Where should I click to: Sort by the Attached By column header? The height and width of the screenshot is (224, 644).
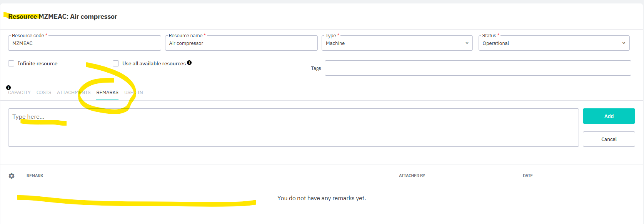click(x=412, y=176)
